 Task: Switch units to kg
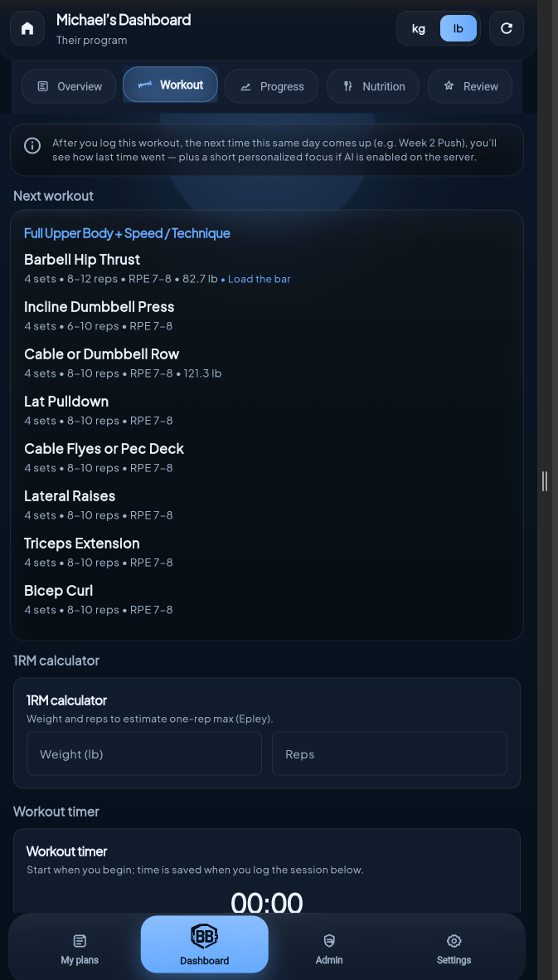click(x=419, y=28)
